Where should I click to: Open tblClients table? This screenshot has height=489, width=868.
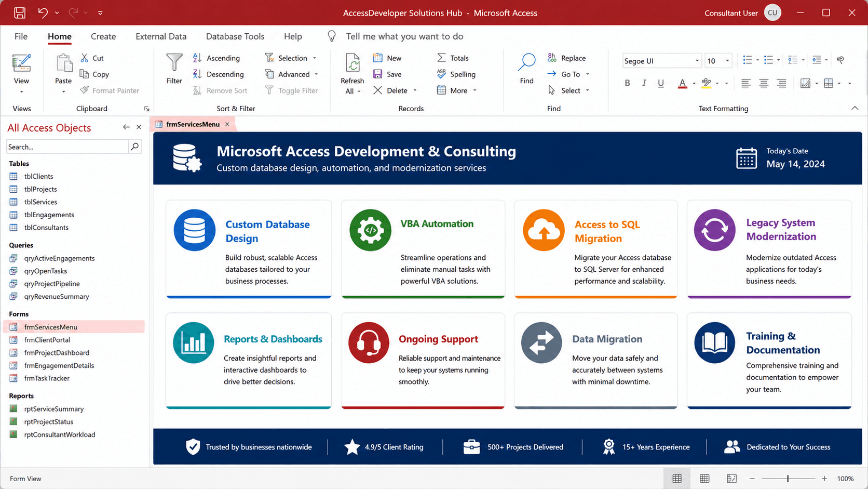point(38,176)
